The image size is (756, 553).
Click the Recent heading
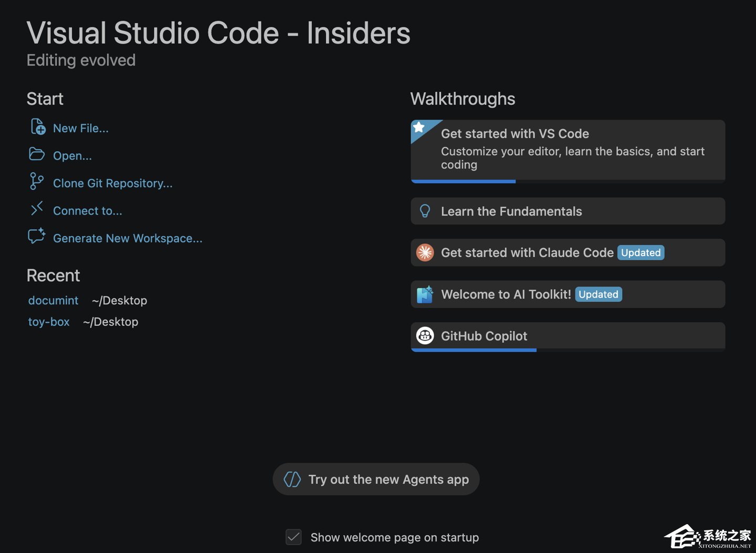pos(53,275)
